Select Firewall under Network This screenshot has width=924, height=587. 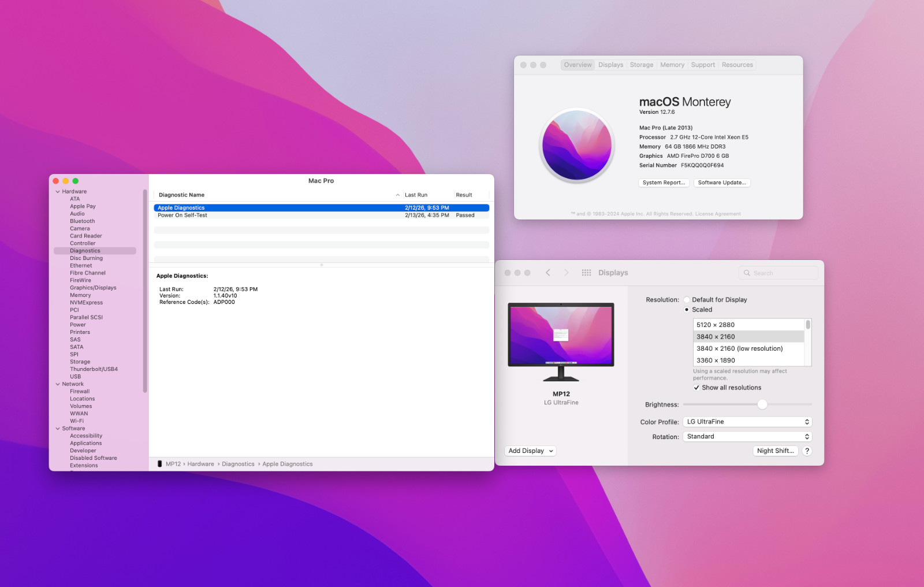80,392
